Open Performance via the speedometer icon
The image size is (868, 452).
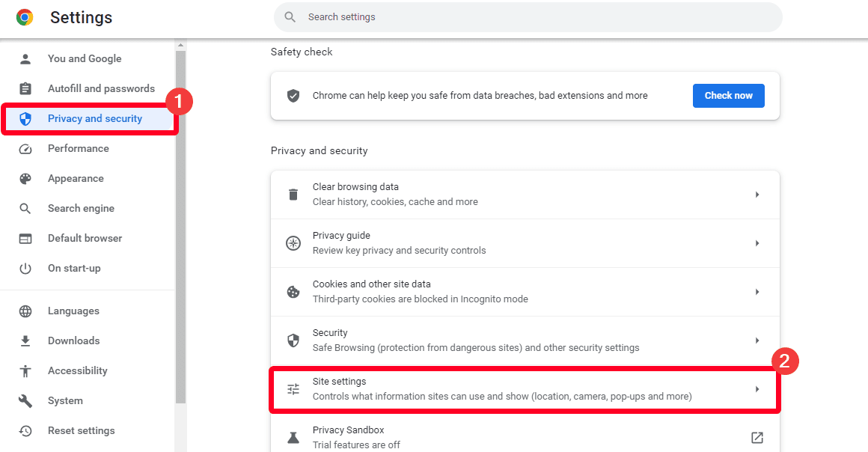tap(26, 148)
